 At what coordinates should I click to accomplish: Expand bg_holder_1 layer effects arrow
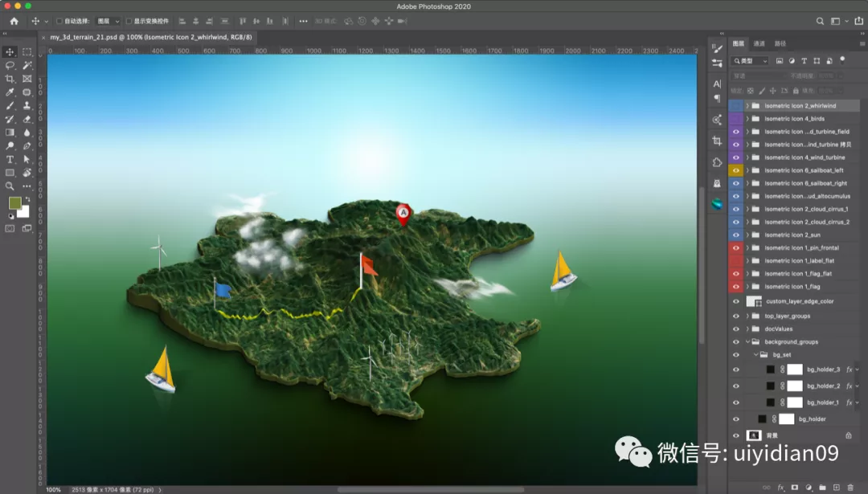tap(857, 402)
